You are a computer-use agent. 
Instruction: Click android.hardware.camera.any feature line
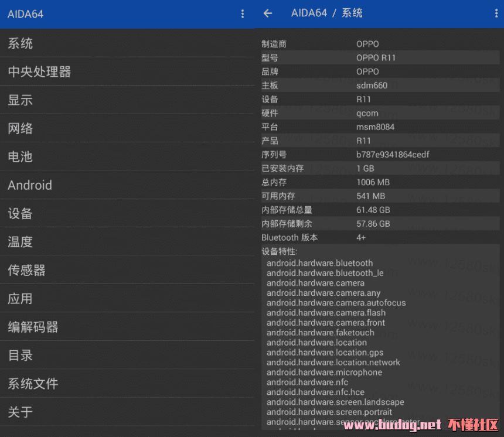[x=323, y=293]
